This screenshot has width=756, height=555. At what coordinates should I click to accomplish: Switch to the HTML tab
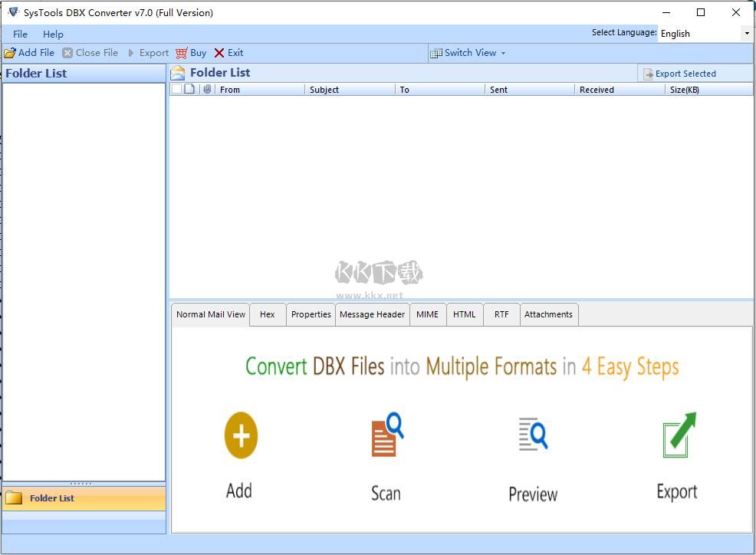tap(464, 314)
